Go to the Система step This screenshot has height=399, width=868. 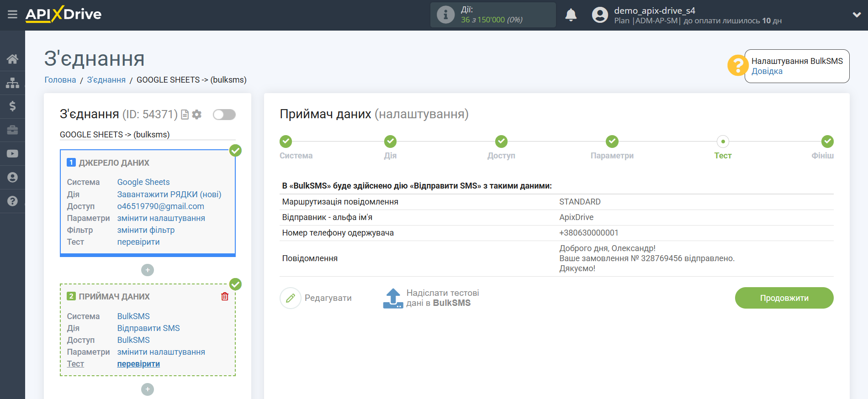[x=286, y=142]
